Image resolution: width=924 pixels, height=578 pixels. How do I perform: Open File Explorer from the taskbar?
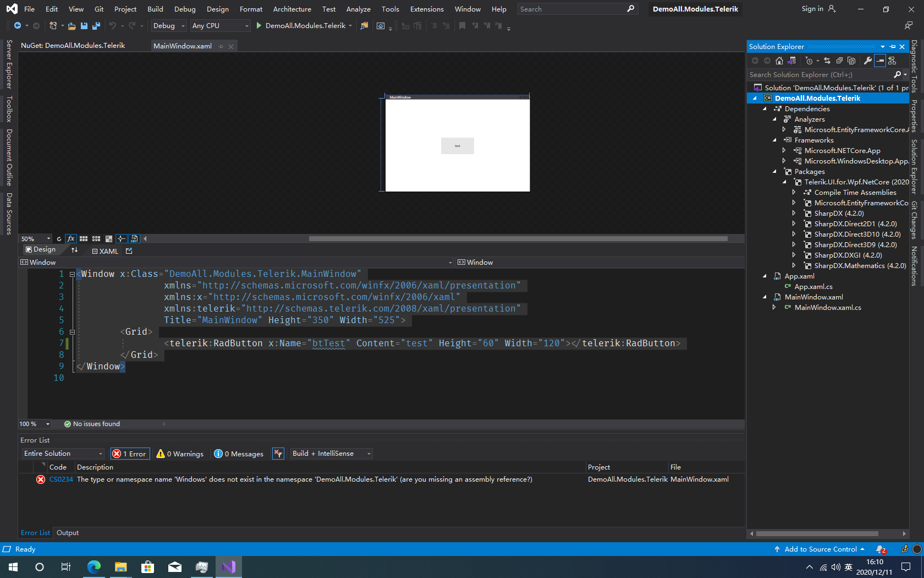click(x=121, y=567)
